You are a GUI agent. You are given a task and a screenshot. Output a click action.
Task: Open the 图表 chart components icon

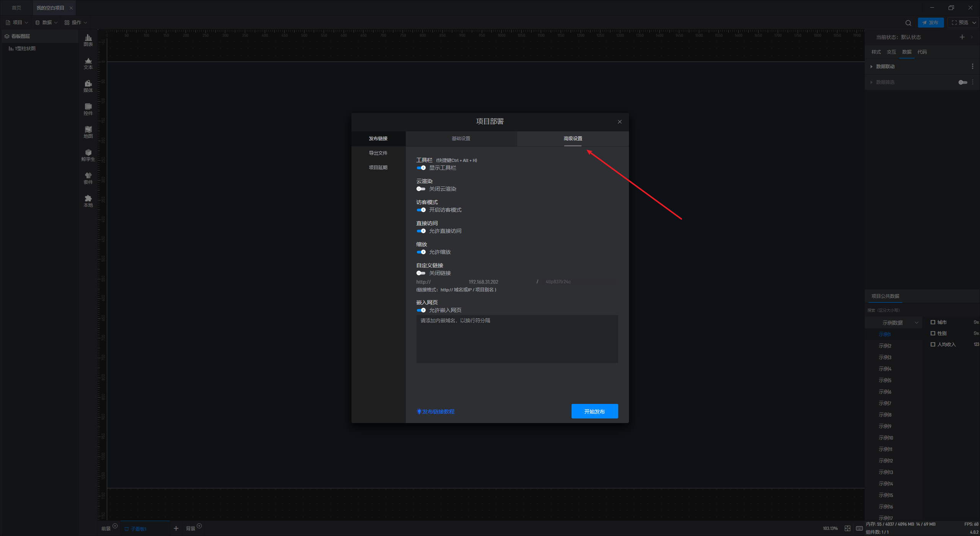[88, 39]
